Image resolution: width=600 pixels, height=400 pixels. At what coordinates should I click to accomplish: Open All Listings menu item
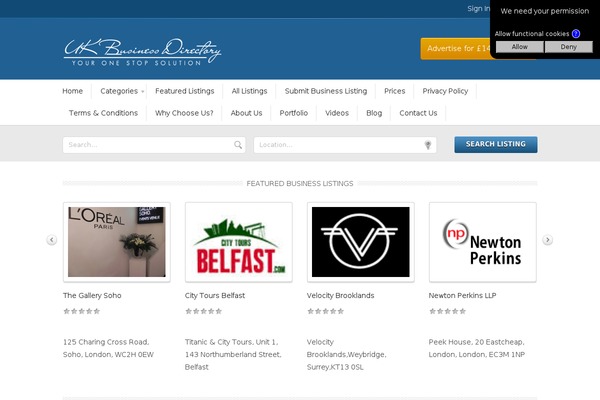point(249,91)
